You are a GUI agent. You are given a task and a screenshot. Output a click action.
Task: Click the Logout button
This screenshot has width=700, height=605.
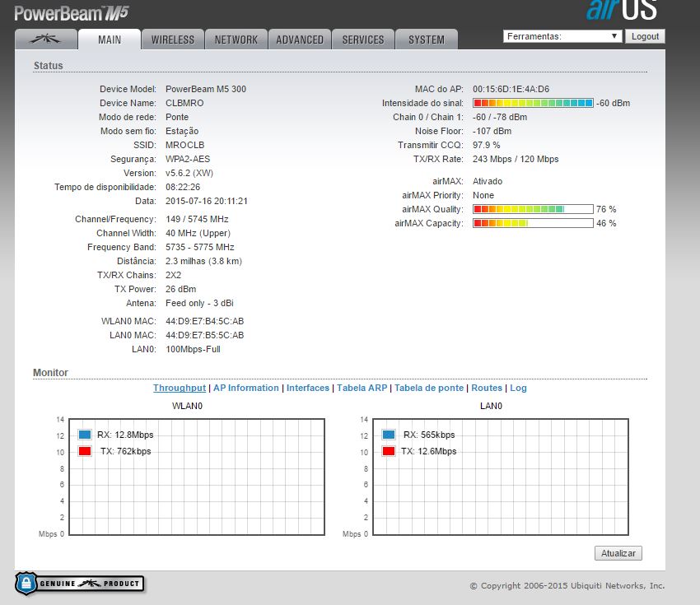[x=645, y=36]
